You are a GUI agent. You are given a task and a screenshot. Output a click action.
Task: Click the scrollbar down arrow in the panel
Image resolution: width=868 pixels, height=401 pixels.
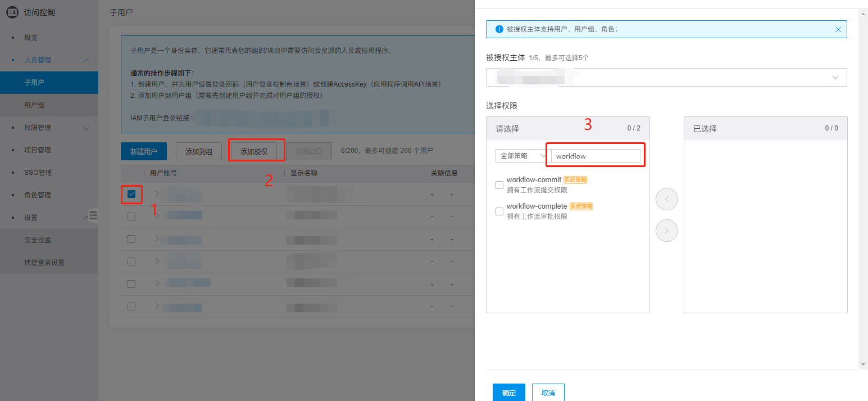pyautogui.click(x=863, y=364)
